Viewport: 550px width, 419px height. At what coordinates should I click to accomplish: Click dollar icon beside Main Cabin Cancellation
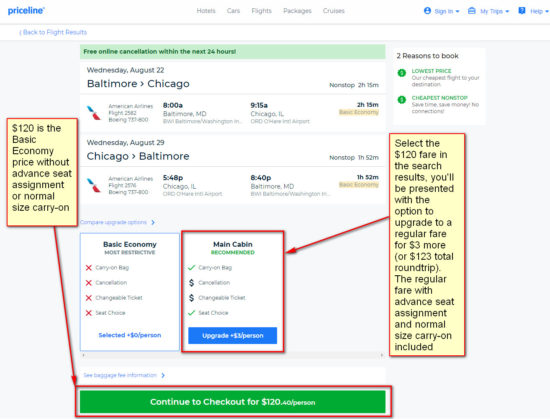click(192, 283)
